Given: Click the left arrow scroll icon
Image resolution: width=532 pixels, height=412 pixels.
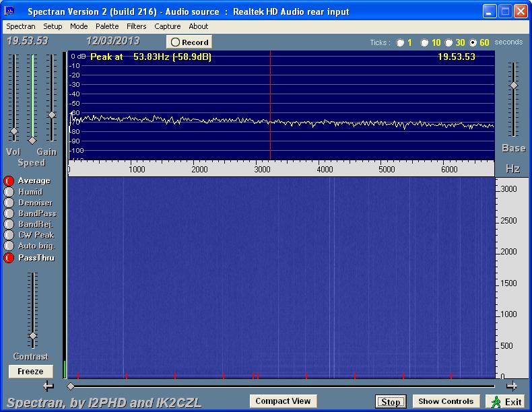Looking at the screenshot, I should coord(48,386).
